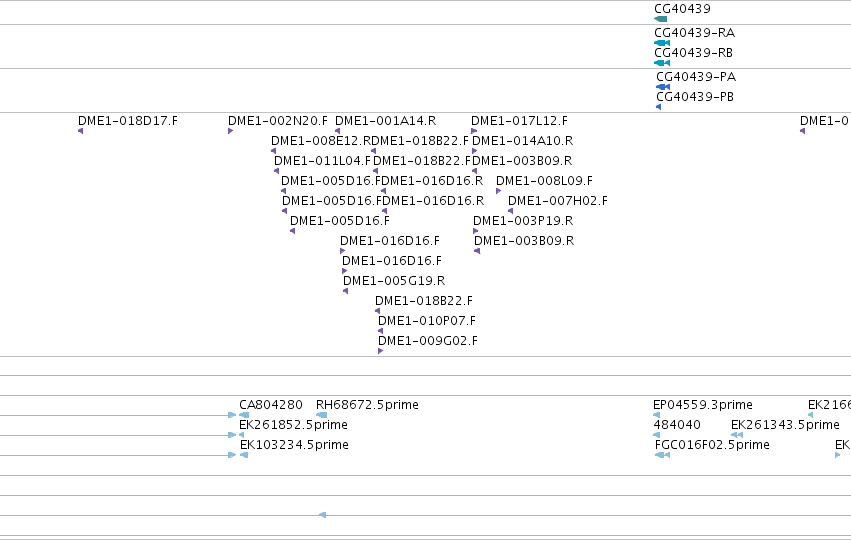Open the DME1-003P19.R feature label
The width and height of the screenshot is (851, 540).
[523, 221]
